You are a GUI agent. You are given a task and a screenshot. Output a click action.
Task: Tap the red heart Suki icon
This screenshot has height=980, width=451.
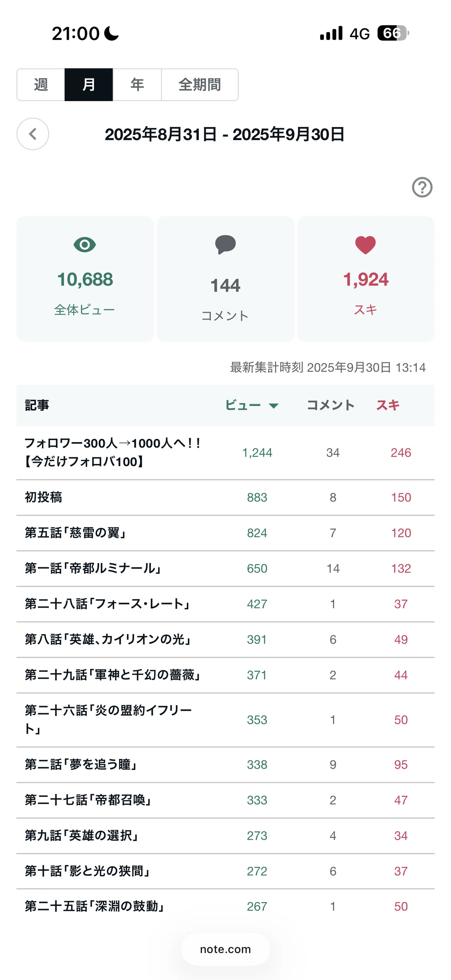tap(365, 245)
